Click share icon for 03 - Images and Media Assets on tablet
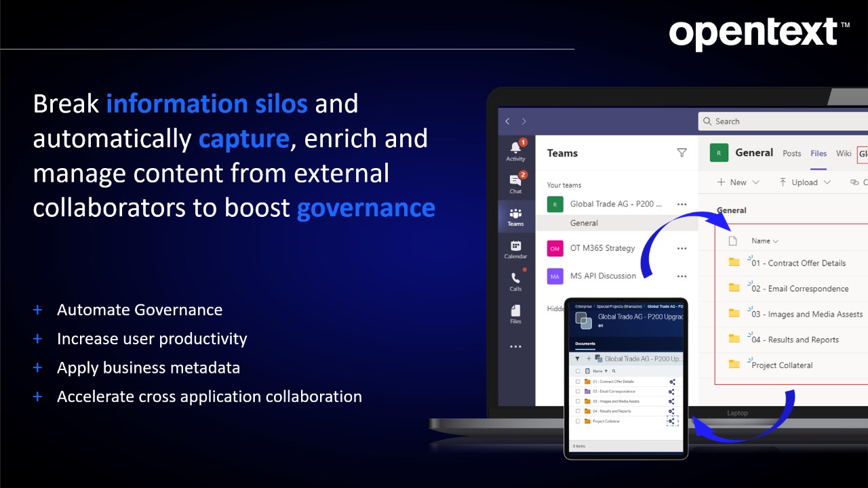Viewport: 868px width, 488px height. pos(672,401)
